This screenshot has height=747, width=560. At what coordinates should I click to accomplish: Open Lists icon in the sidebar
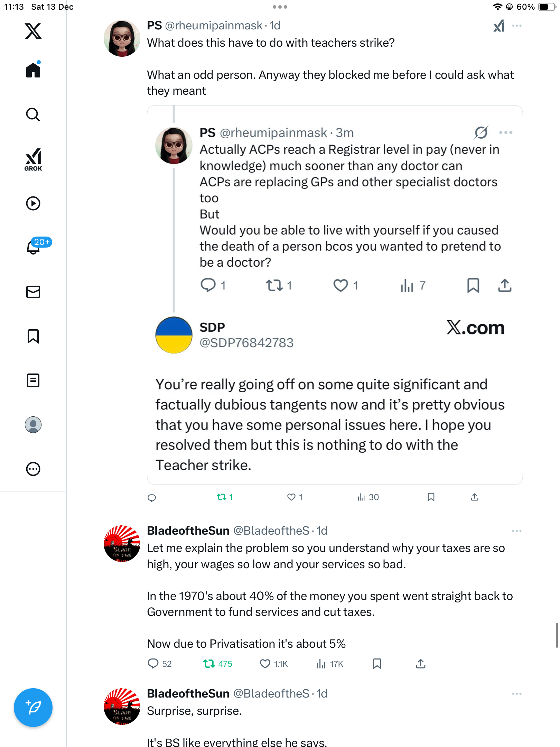33,380
